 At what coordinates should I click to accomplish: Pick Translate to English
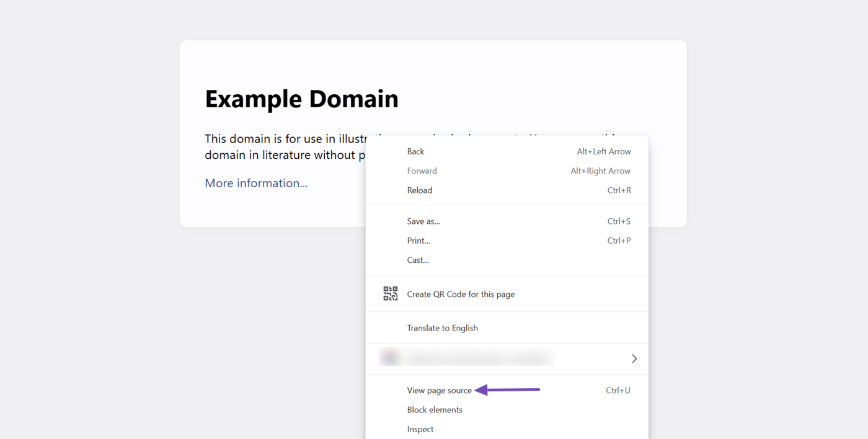[x=442, y=328]
